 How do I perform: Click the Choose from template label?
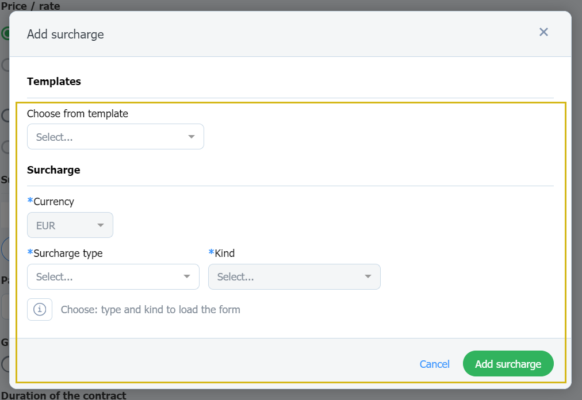(78, 114)
